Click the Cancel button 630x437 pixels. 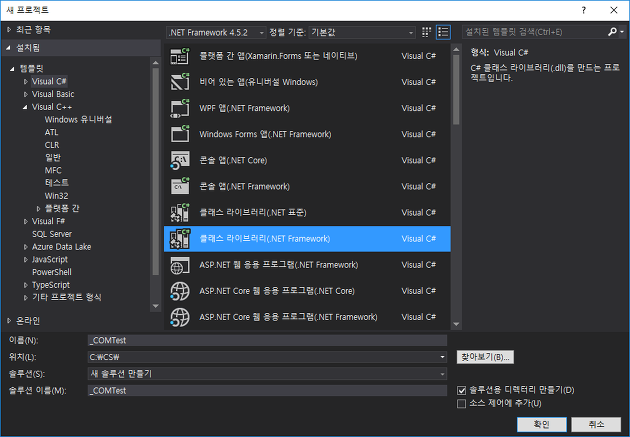[x=596, y=424]
